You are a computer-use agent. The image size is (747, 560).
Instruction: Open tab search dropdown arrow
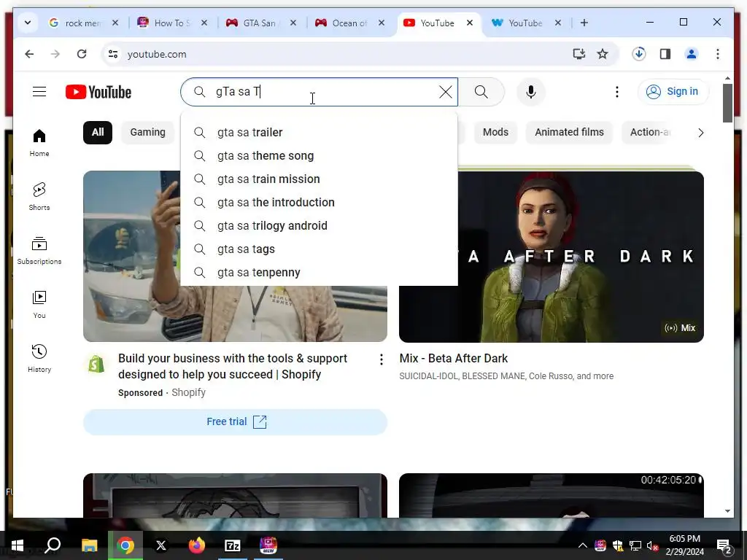click(x=28, y=23)
